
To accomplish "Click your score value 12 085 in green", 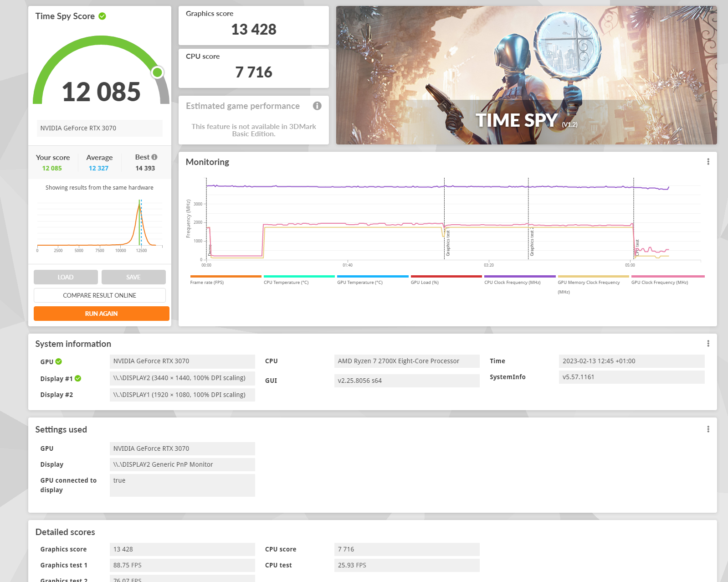I will coord(52,168).
